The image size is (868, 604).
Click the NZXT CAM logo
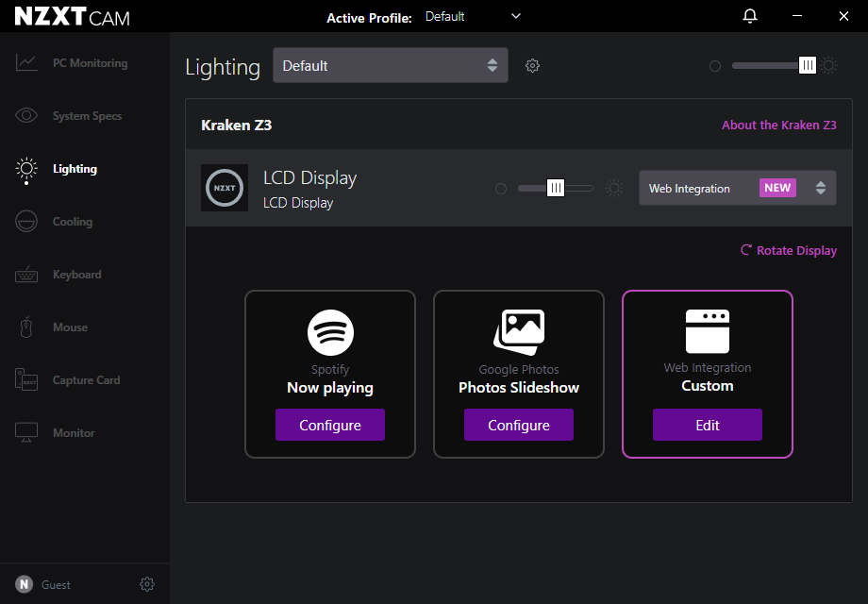[73, 17]
